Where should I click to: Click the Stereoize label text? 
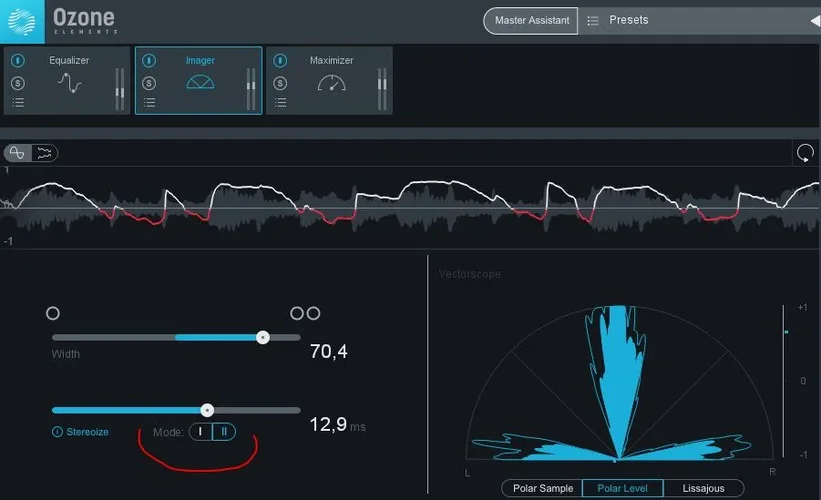click(x=87, y=432)
